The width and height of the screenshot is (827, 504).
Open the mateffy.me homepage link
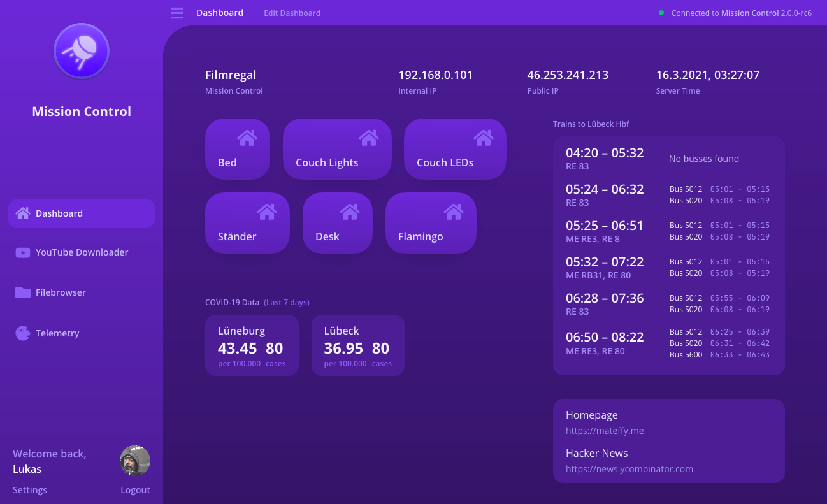click(605, 431)
